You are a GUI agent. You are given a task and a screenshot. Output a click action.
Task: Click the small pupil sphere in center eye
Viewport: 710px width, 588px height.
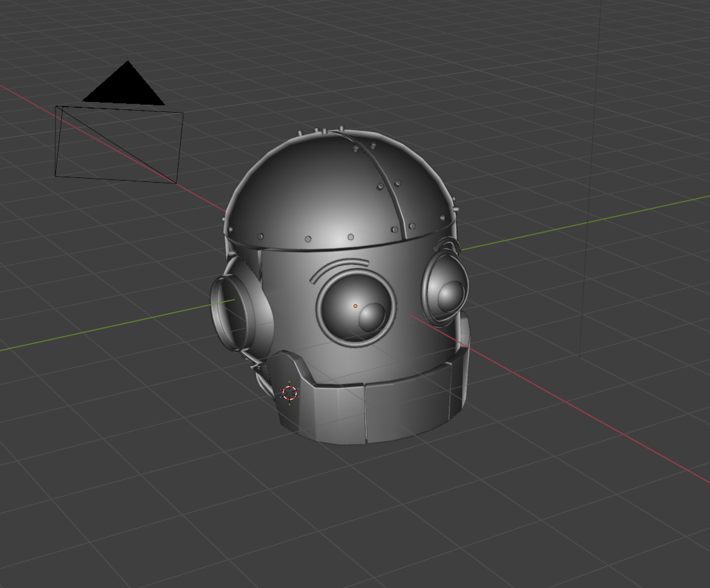(371, 317)
